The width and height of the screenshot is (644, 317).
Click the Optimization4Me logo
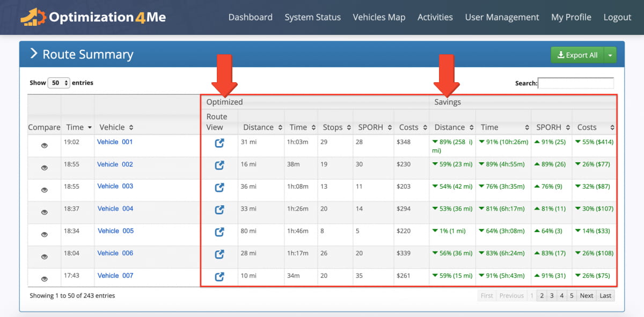pyautogui.click(x=93, y=17)
